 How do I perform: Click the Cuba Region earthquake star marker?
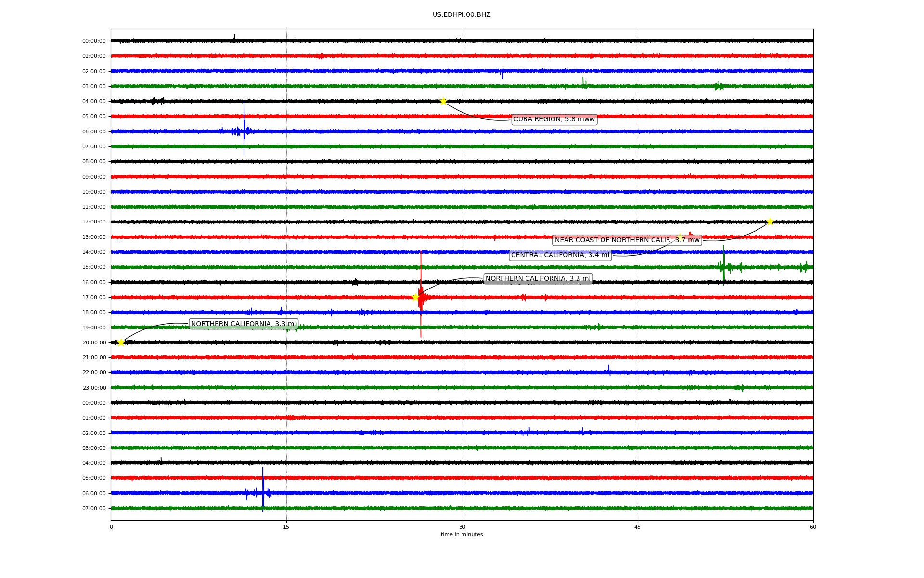tap(443, 101)
